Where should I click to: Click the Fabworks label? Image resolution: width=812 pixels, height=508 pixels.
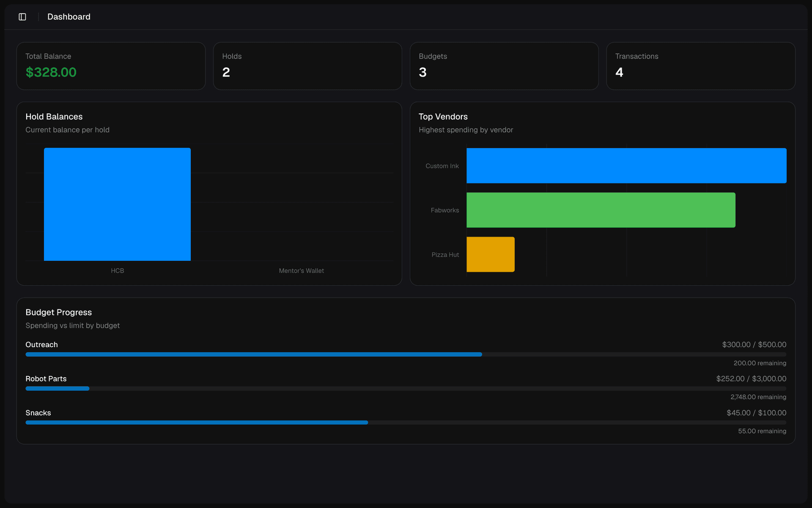(x=445, y=210)
